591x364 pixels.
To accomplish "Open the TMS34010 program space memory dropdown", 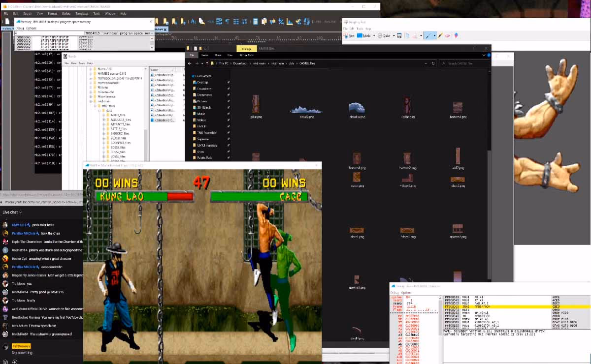I will (118, 33).
